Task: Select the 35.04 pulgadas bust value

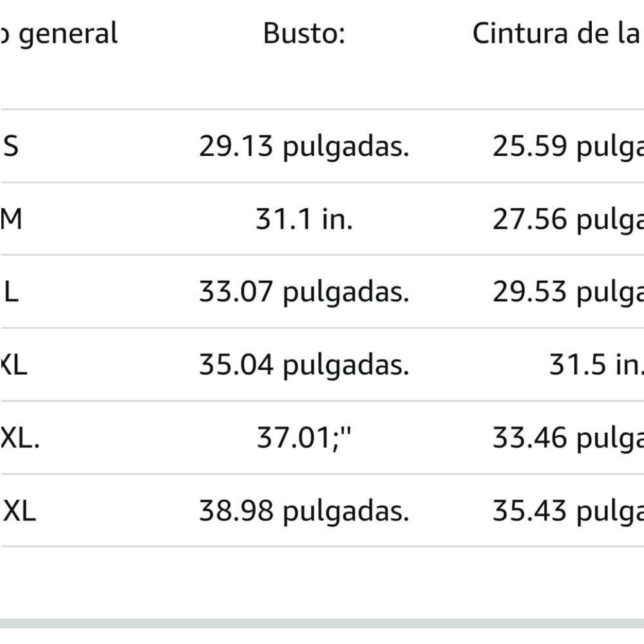Action: click(x=304, y=365)
